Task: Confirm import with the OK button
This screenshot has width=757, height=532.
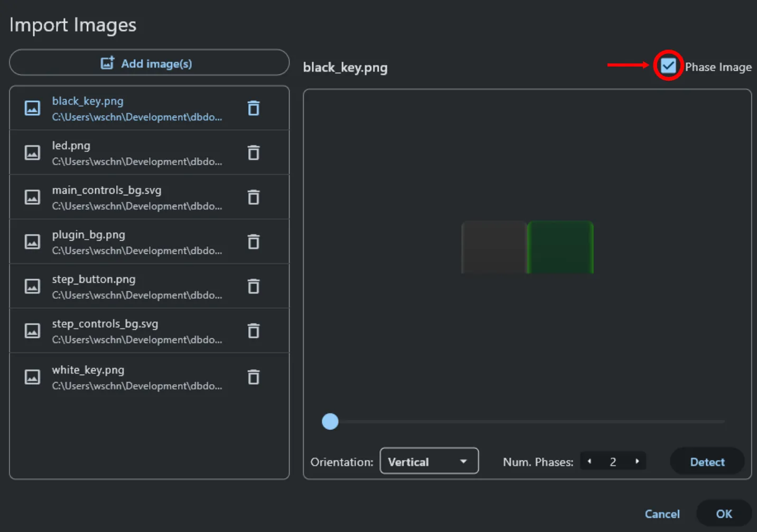Action: tap(724, 514)
